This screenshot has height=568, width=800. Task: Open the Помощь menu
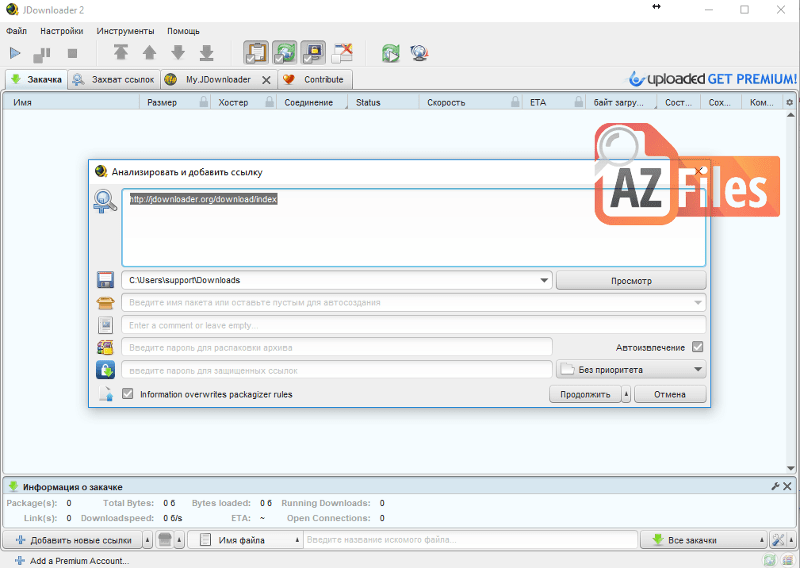click(183, 31)
